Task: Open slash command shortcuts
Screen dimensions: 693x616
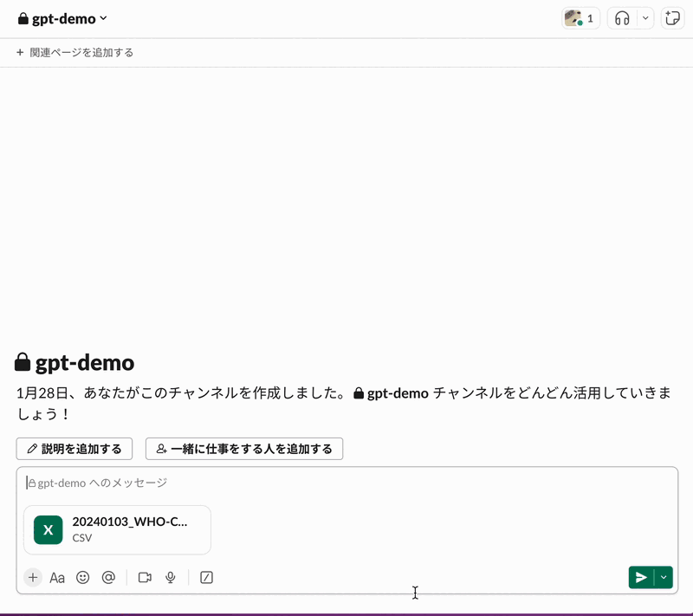Action: click(206, 578)
